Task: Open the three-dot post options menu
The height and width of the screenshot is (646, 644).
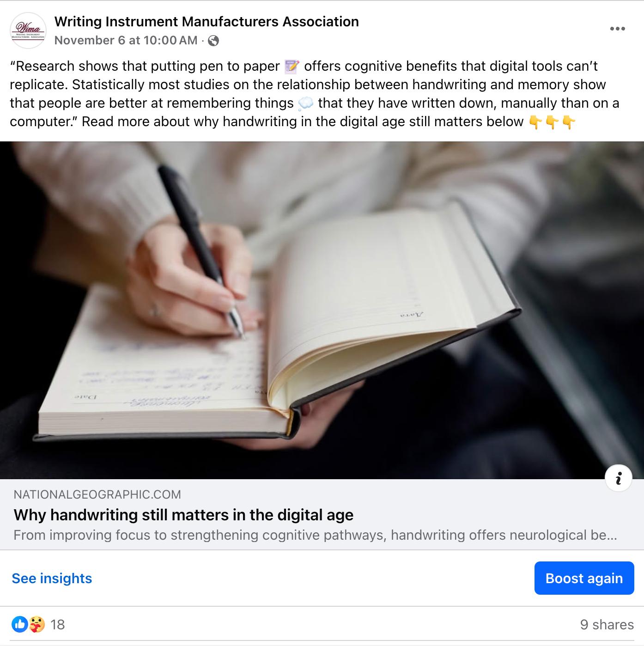Action: coord(617,29)
